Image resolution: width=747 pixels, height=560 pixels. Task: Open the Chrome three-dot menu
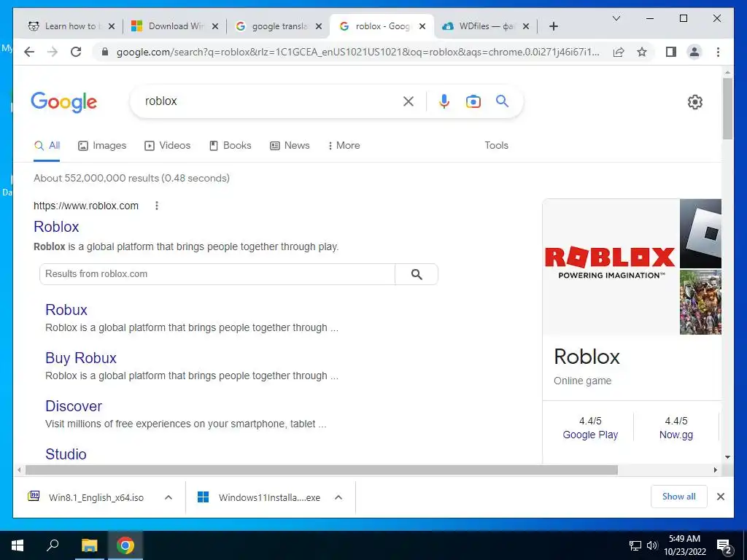pyautogui.click(x=718, y=52)
